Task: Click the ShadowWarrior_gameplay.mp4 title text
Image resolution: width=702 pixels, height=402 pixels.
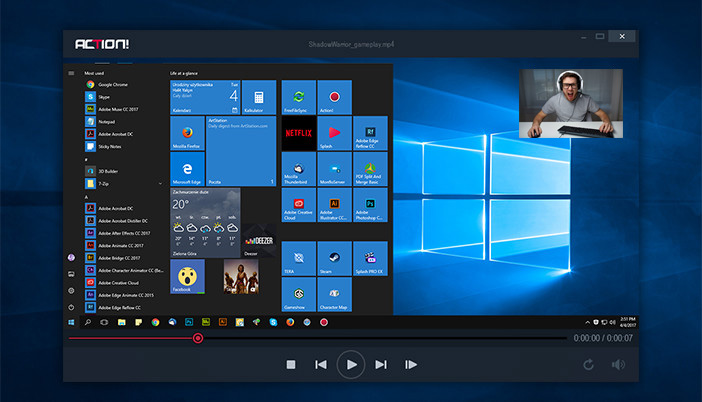Action: (351, 44)
